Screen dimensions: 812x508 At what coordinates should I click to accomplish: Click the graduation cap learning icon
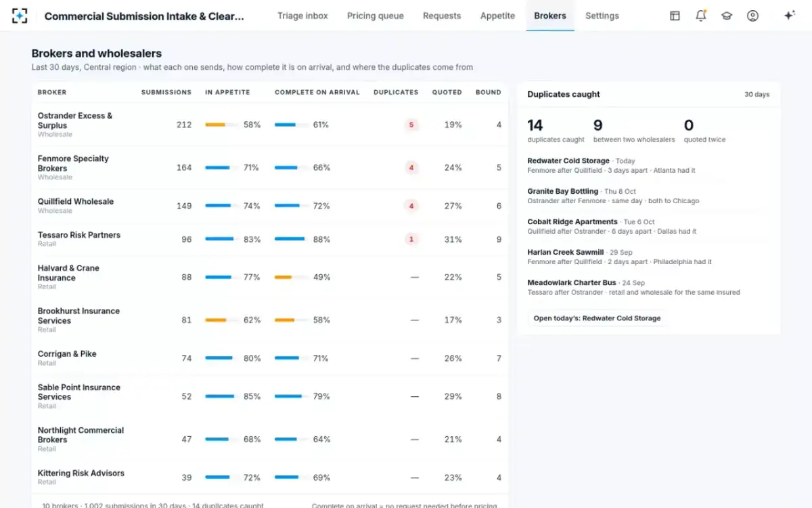[x=727, y=16]
